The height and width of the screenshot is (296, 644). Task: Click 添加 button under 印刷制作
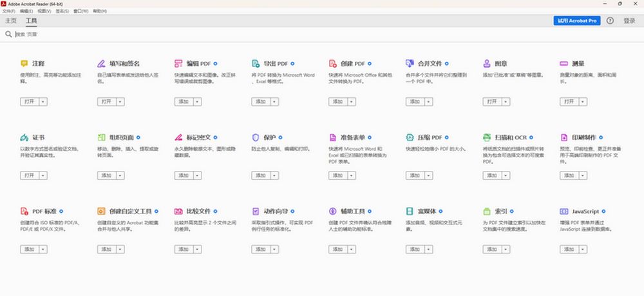[569, 175]
